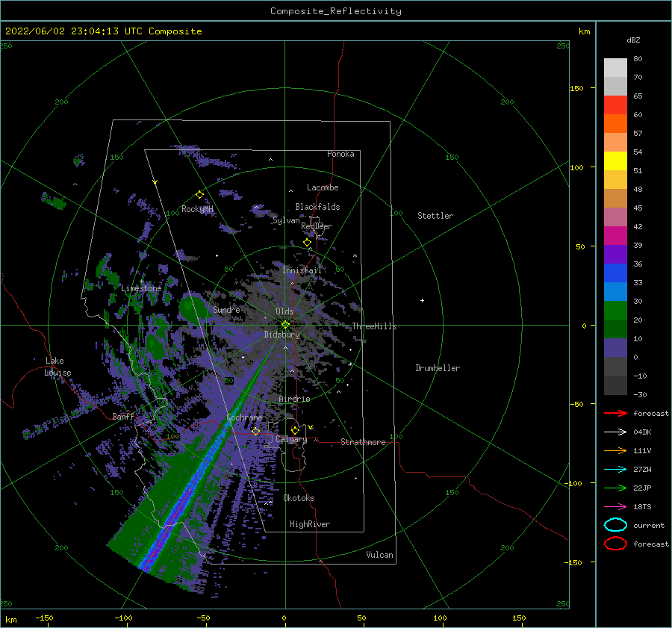The height and width of the screenshot is (628, 672).
Task: Click the Composite_Reflectivity title
Action: point(335,11)
